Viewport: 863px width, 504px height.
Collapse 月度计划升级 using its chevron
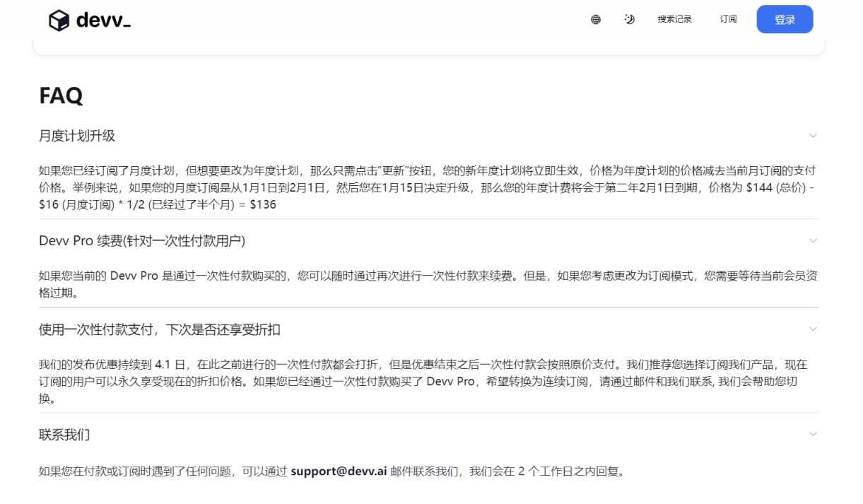click(x=813, y=136)
